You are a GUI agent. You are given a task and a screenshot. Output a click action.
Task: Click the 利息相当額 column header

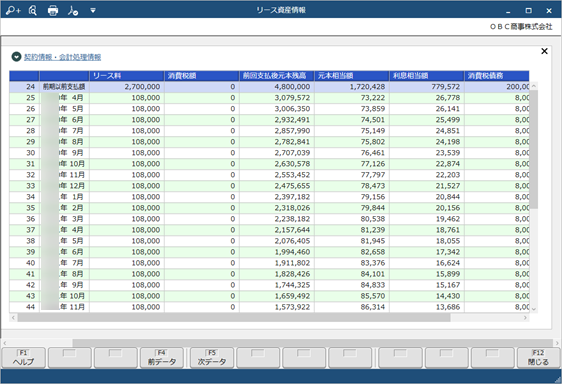pos(427,76)
